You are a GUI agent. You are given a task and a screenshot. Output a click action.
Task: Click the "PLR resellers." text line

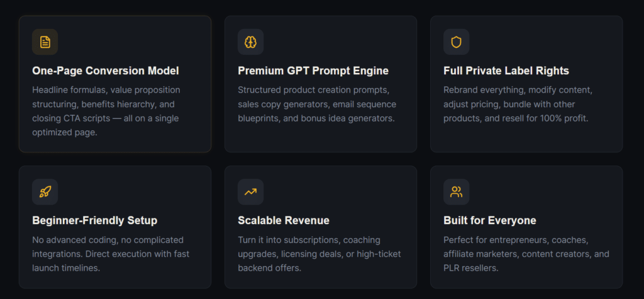[x=470, y=268]
